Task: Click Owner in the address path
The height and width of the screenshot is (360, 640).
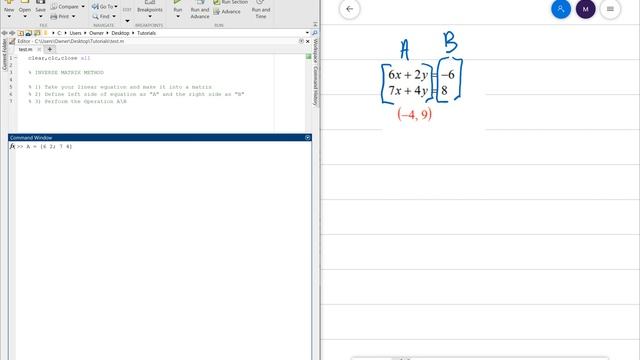Action: click(x=96, y=33)
